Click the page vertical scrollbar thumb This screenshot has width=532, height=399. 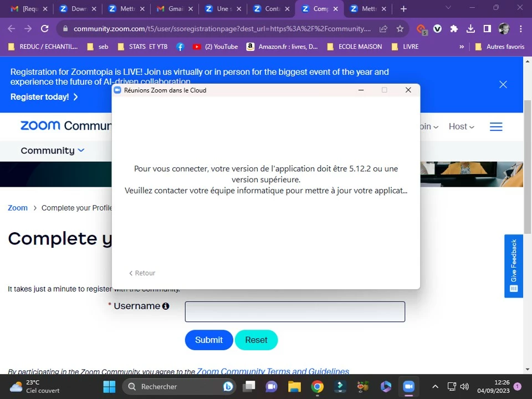(x=527, y=166)
